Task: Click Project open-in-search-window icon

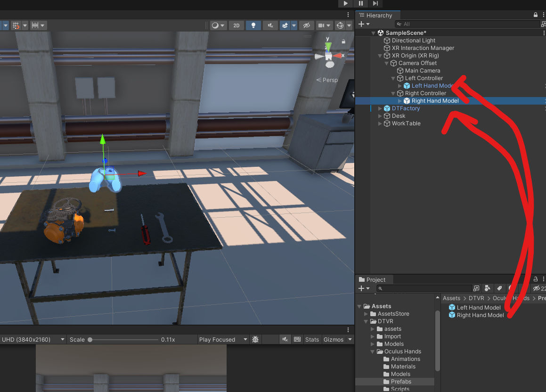Action: coord(476,288)
